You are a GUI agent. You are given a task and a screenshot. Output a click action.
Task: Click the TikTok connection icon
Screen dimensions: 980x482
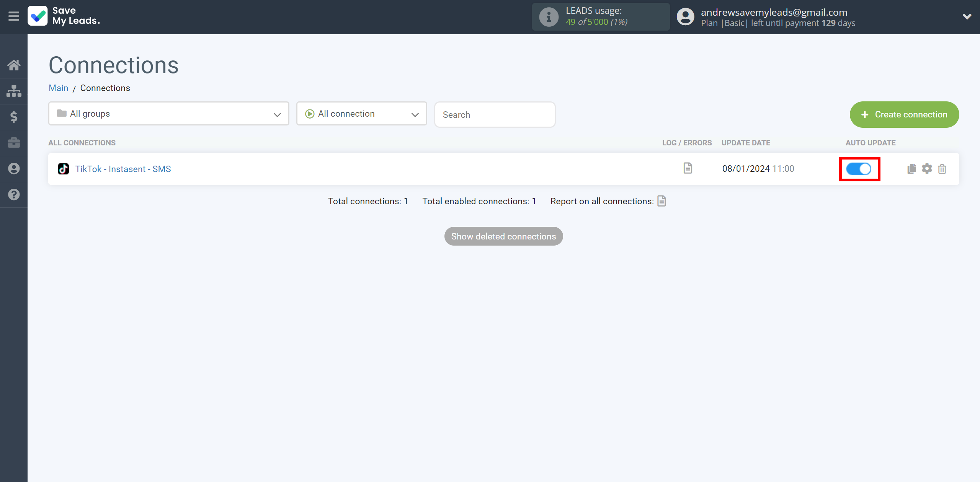[x=62, y=169]
